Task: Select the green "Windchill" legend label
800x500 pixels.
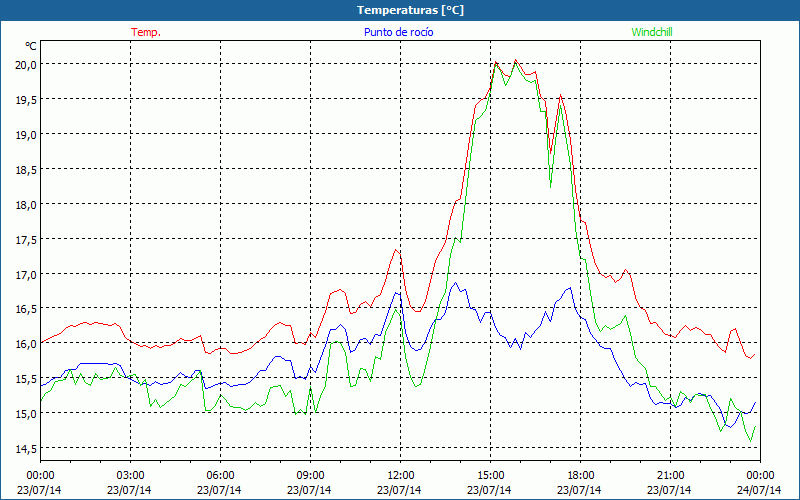Action: [x=652, y=32]
